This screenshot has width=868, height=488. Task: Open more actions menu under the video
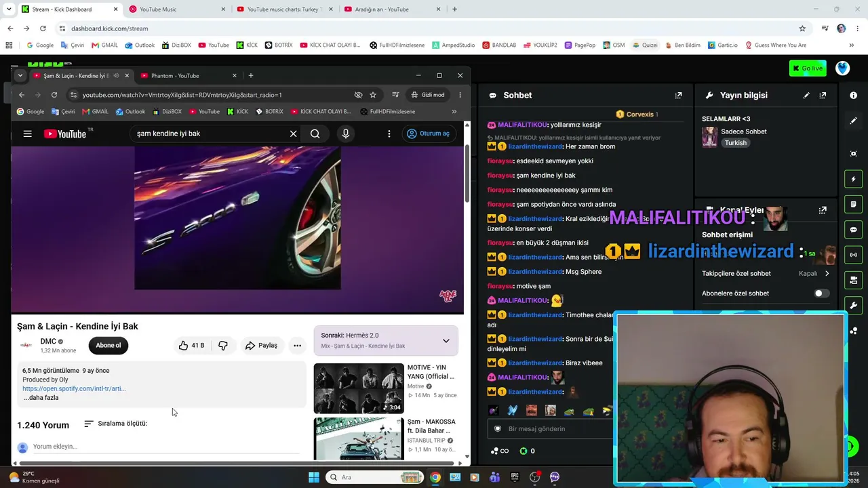(297, 346)
